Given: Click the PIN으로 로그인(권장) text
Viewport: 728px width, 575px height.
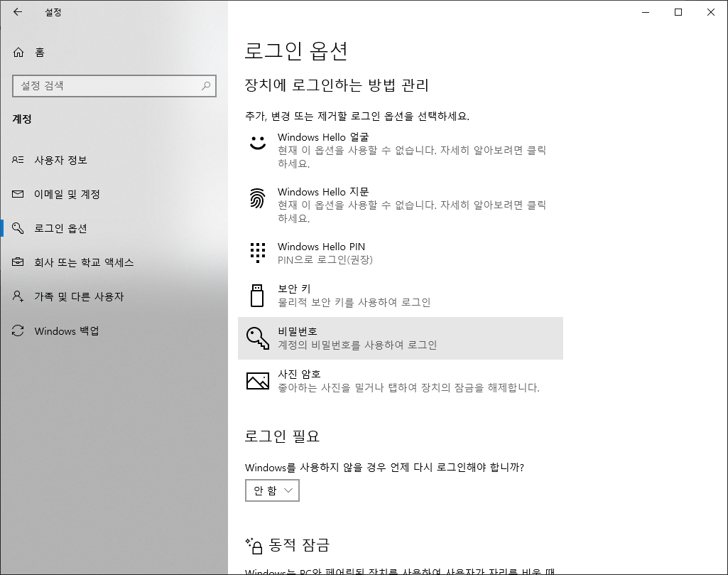Looking at the screenshot, I should 325,259.
